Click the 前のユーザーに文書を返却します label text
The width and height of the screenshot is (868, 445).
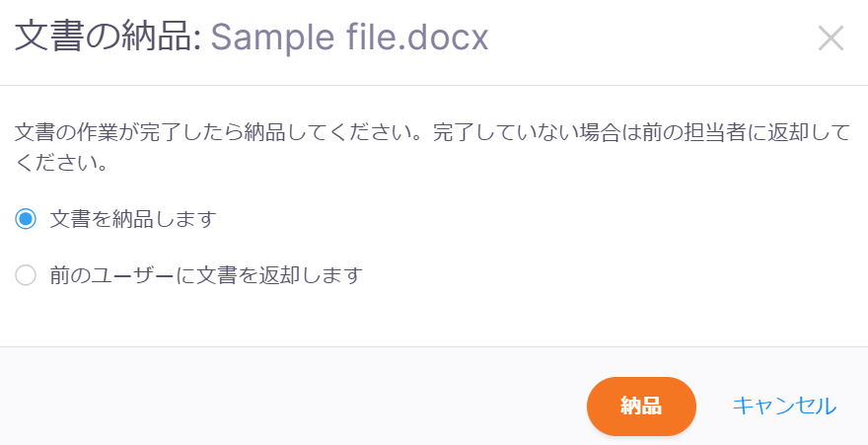pos(207,275)
